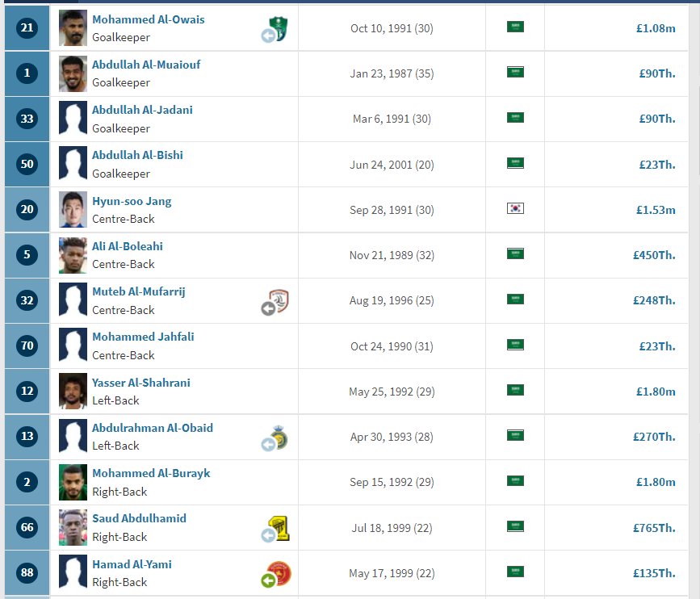Open Mohammed Al-Owais's profile link
The image size is (700, 599).
click(x=149, y=19)
